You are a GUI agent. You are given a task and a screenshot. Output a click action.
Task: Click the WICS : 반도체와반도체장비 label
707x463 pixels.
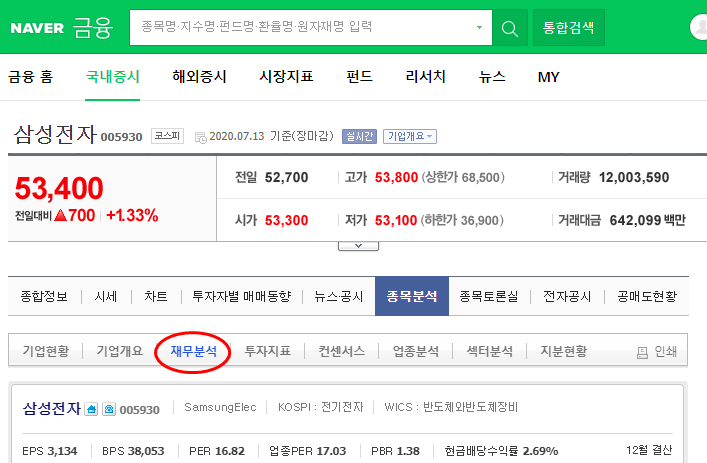click(x=451, y=407)
